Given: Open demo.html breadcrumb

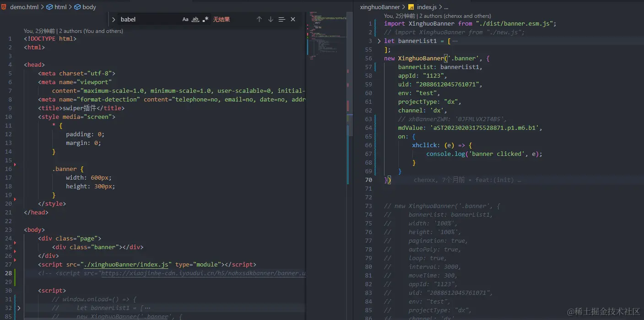Looking at the screenshot, I should point(24,7).
